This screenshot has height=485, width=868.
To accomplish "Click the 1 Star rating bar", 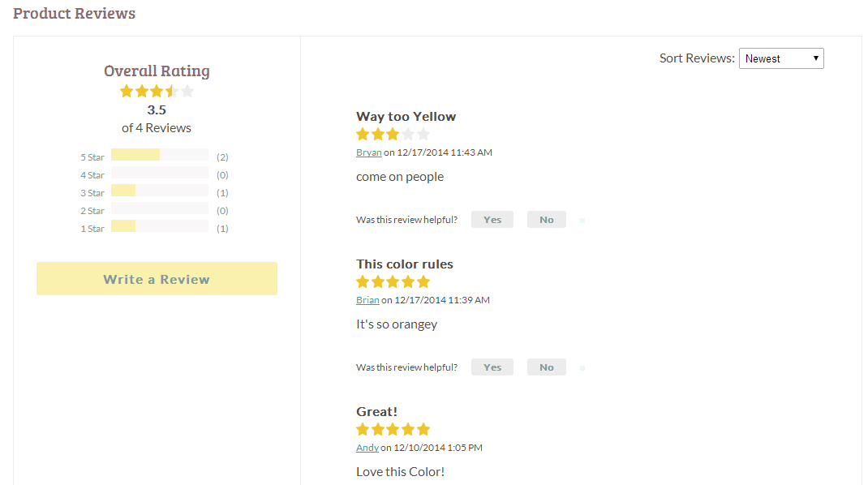I will click(x=160, y=226).
